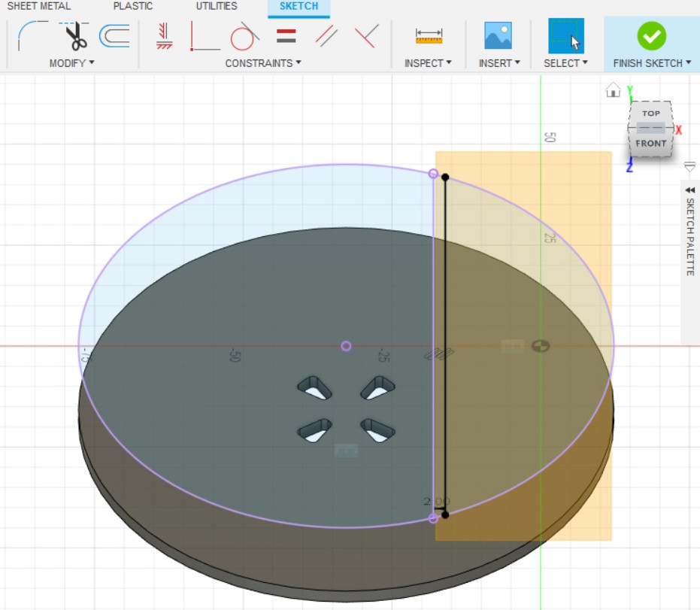Click the TOP face of ViewCube
700x610 pixels.
[x=651, y=114]
